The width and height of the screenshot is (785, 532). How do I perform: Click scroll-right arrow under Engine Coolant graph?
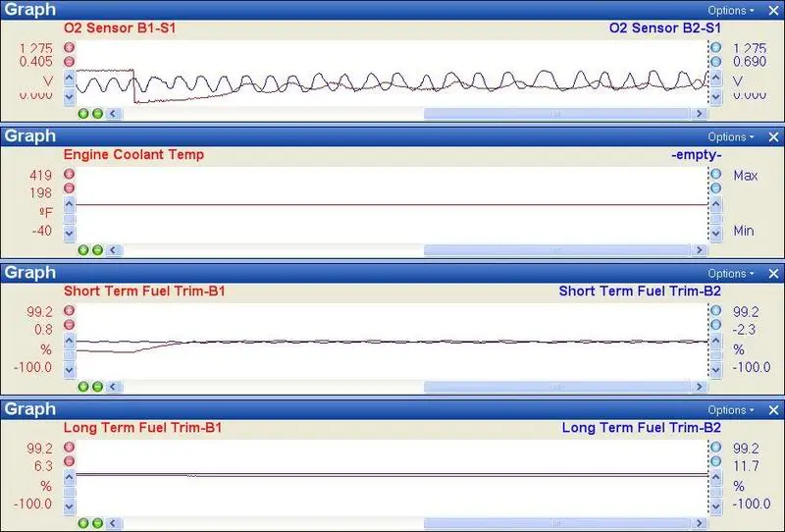(699, 250)
